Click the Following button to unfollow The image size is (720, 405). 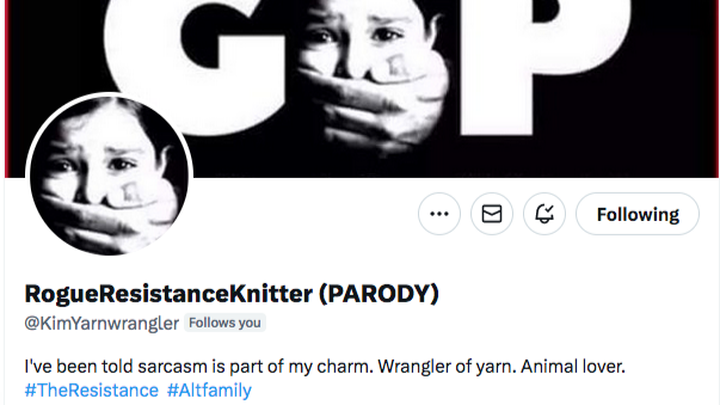637,214
